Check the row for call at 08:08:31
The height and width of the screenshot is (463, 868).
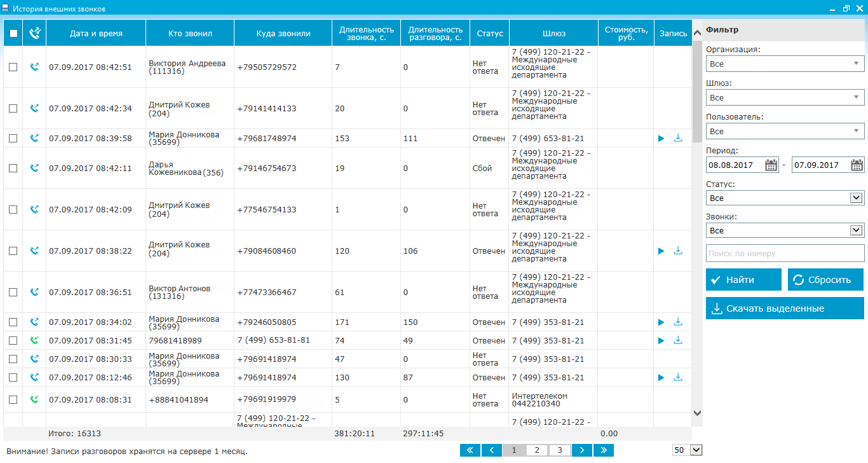click(x=13, y=400)
